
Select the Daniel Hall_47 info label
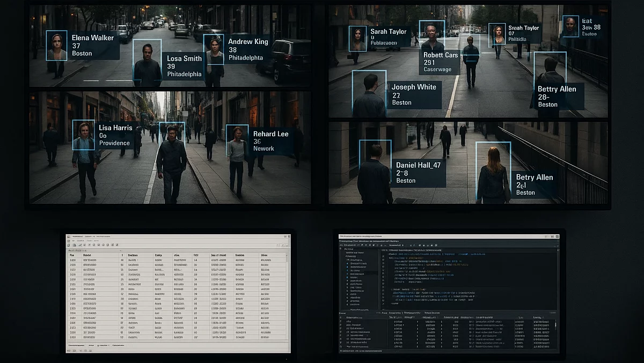pos(419,173)
